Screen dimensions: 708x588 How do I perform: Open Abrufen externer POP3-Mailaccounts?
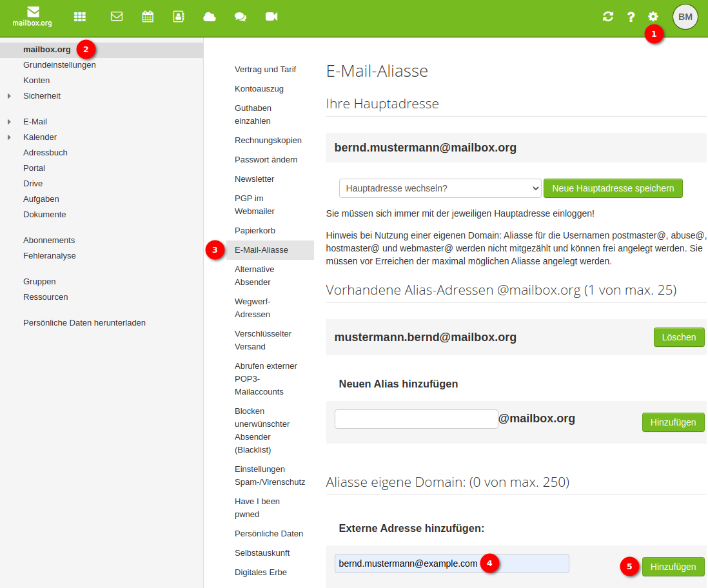pos(266,378)
